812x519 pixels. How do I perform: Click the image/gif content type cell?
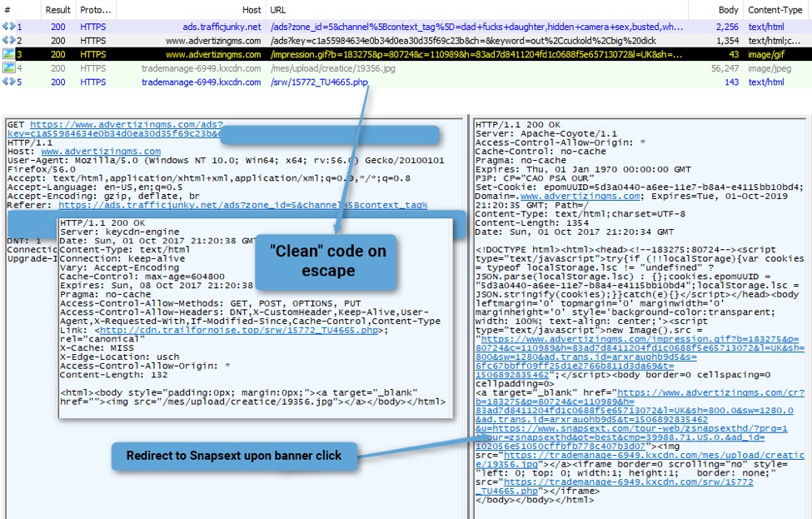[766, 54]
